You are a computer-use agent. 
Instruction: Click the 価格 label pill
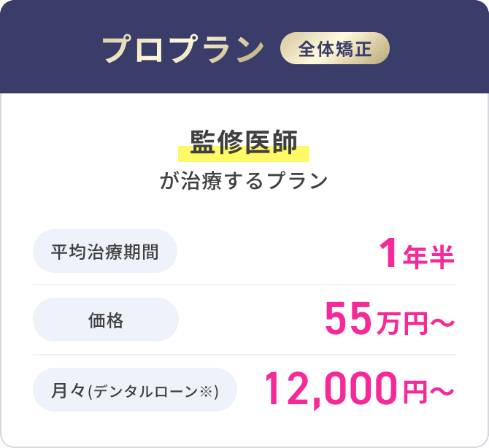pos(106,320)
